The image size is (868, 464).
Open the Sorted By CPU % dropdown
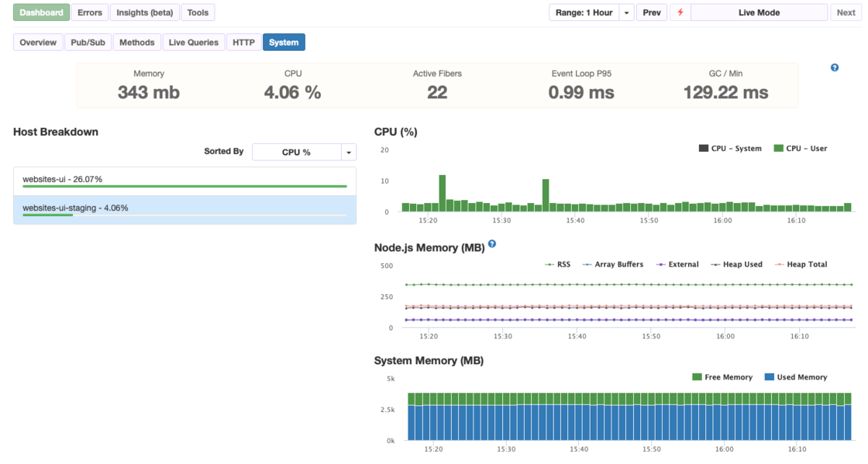click(x=305, y=152)
